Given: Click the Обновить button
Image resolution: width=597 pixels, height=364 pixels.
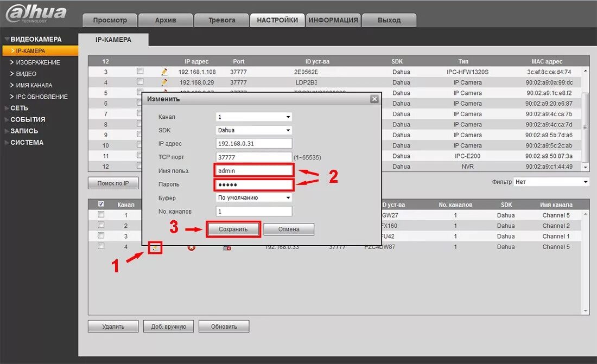Looking at the screenshot, I should pos(224,327).
